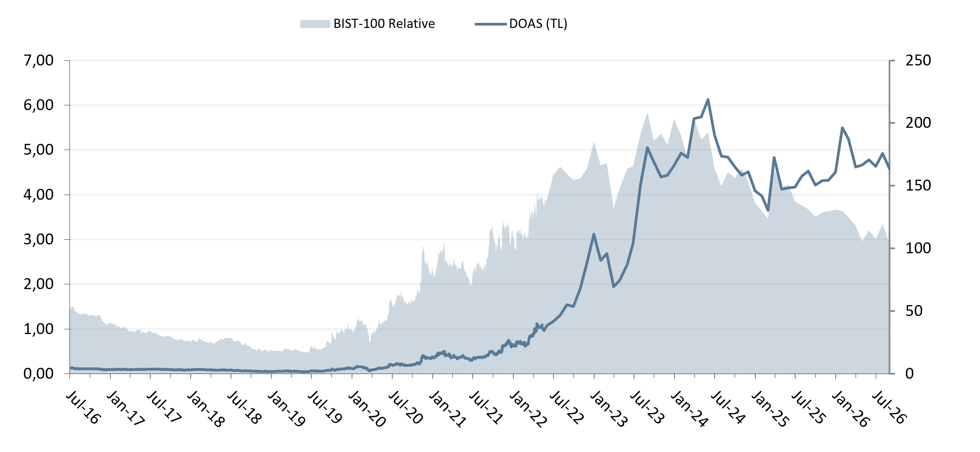The image size is (980, 452).
Task: Click the Jan-25 date label
Action: coord(770,409)
